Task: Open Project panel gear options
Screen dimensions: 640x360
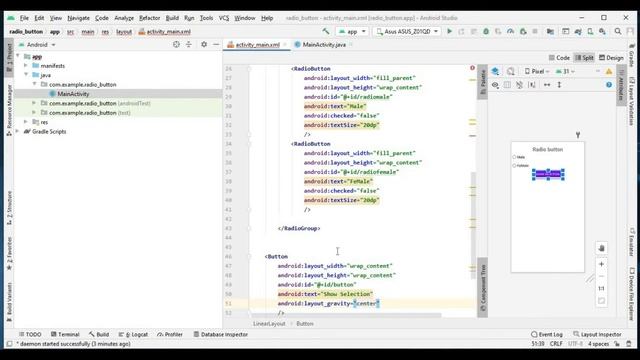Action: click(x=204, y=44)
